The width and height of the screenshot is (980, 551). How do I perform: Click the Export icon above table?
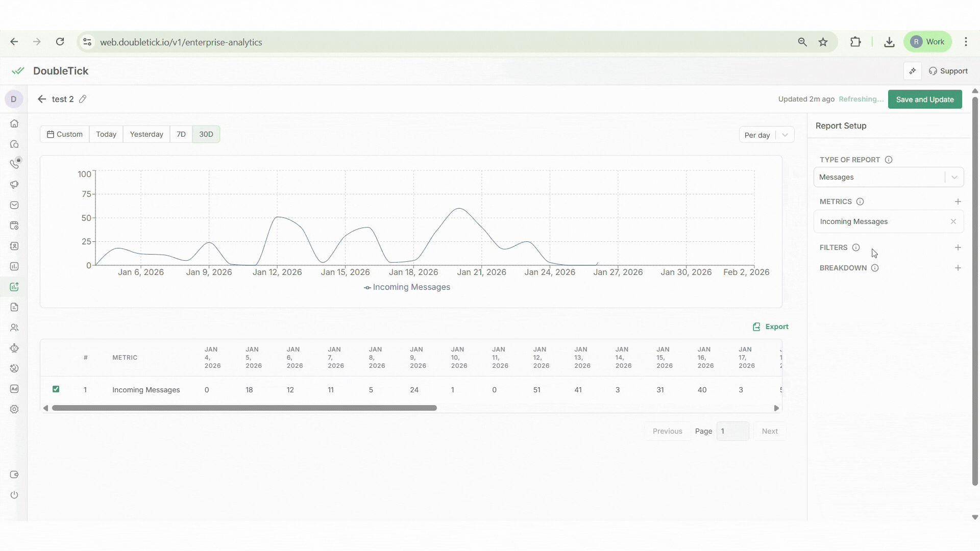coord(756,327)
